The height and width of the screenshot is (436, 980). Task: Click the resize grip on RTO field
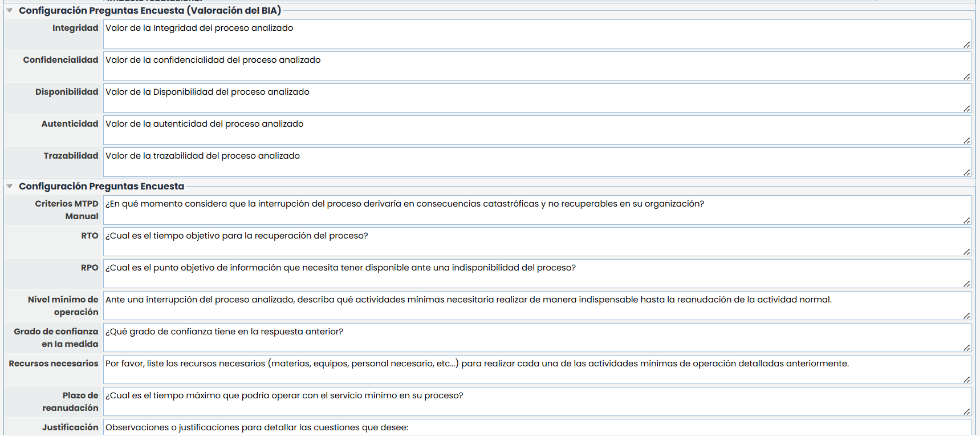pos(966,252)
